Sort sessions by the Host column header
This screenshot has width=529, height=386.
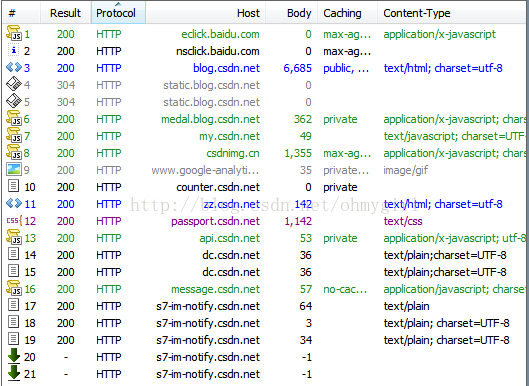[205, 13]
